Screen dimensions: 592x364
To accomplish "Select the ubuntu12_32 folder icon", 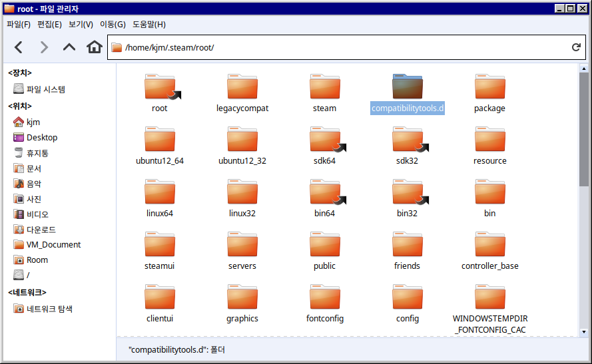I will pyautogui.click(x=242, y=139).
